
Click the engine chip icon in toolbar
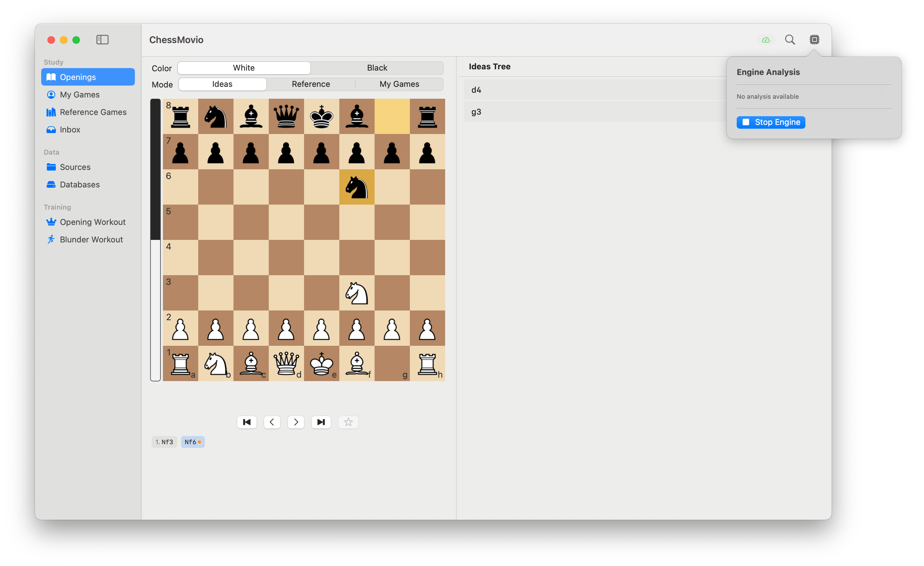pyautogui.click(x=814, y=40)
